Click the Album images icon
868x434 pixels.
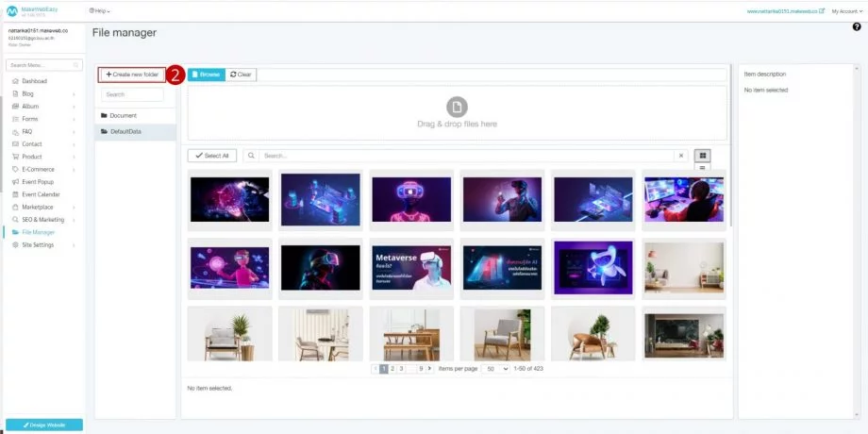(15, 107)
